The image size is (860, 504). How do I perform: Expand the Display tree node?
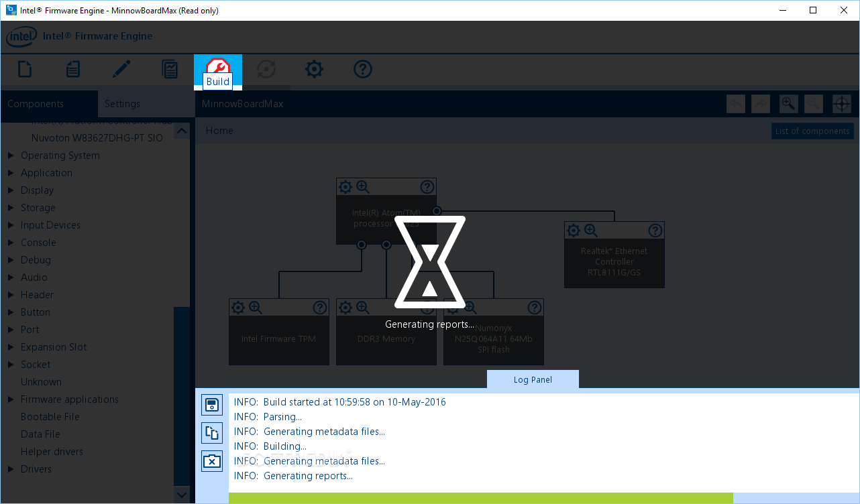[x=11, y=190]
